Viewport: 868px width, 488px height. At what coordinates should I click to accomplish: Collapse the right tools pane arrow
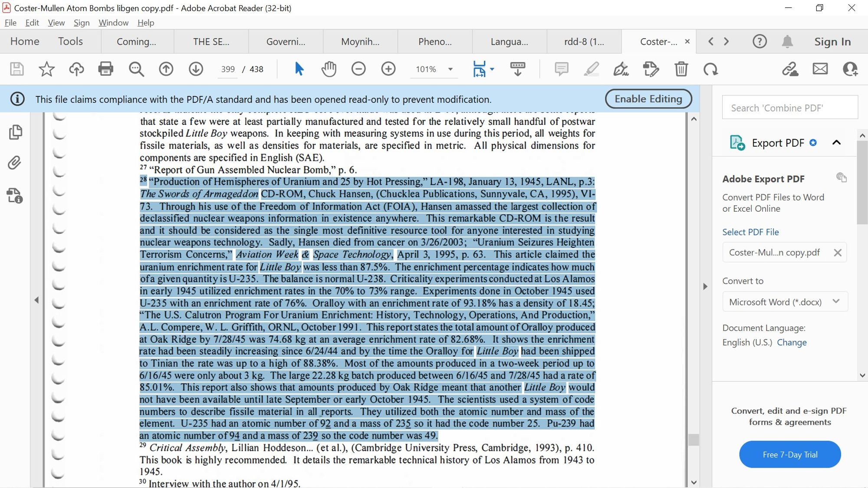705,286
